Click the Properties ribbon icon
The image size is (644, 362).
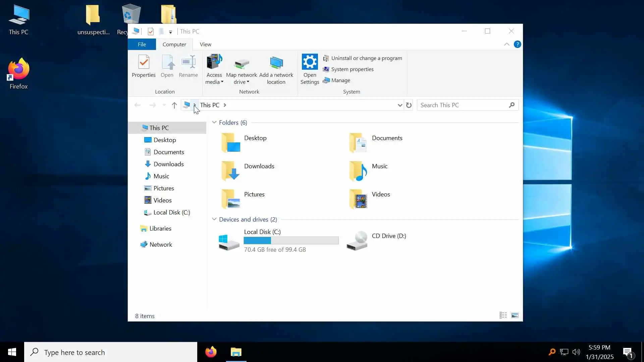[x=144, y=63]
